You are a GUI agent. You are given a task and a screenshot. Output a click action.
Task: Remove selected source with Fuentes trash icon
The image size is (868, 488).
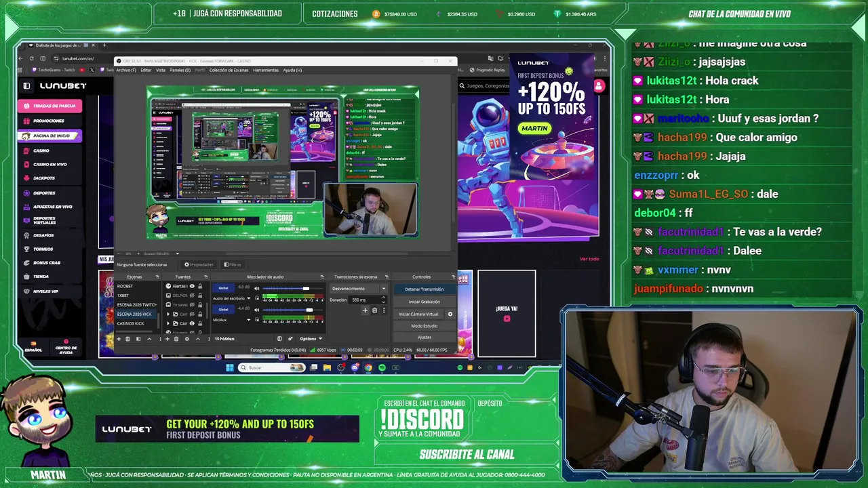[176, 339]
